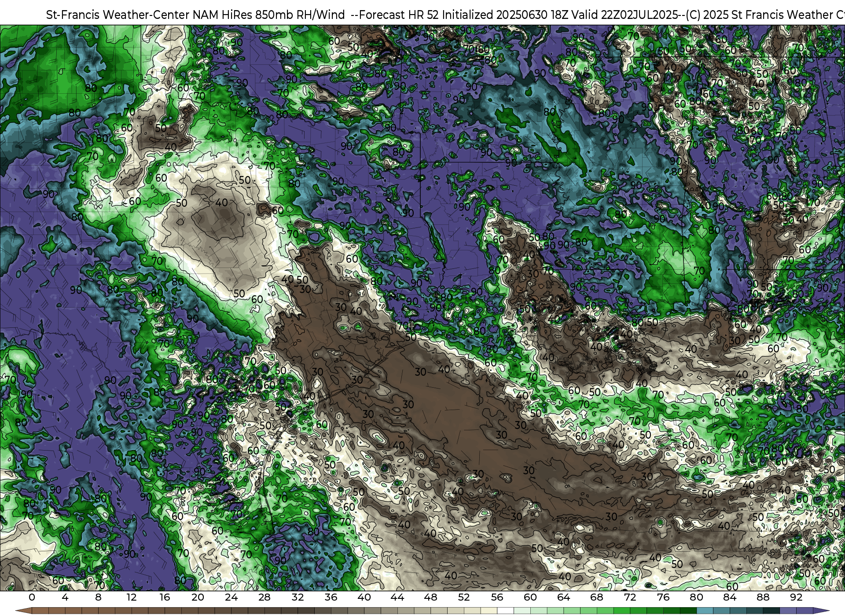Click the legend tick label '72'
Screen dimensions: 845x616
[x=630, y=598]
